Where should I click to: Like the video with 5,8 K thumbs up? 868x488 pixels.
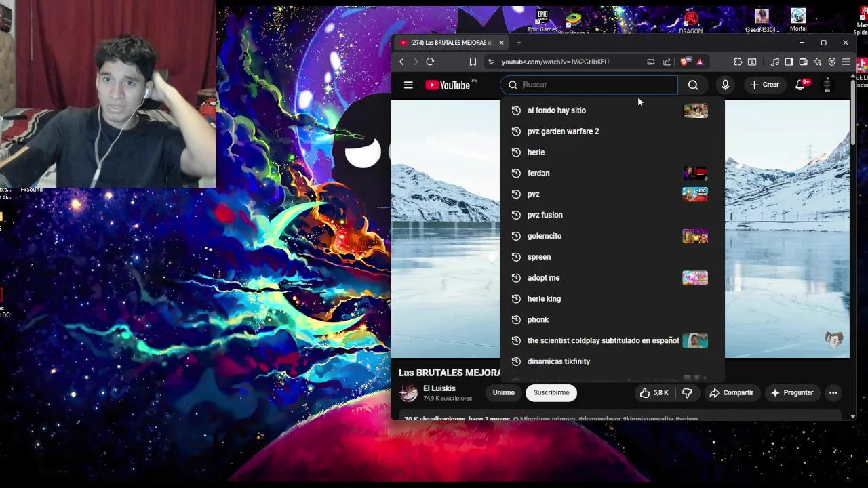coord(654,392)
